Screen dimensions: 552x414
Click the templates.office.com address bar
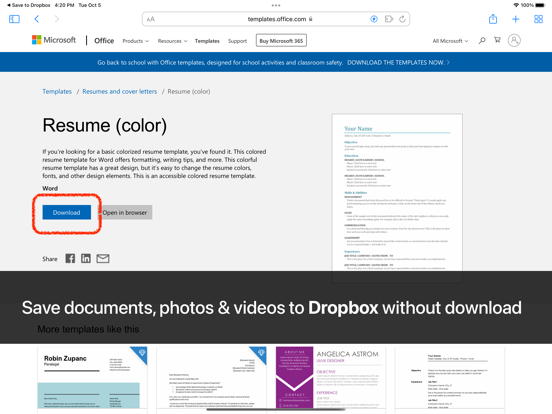(276, 19)
